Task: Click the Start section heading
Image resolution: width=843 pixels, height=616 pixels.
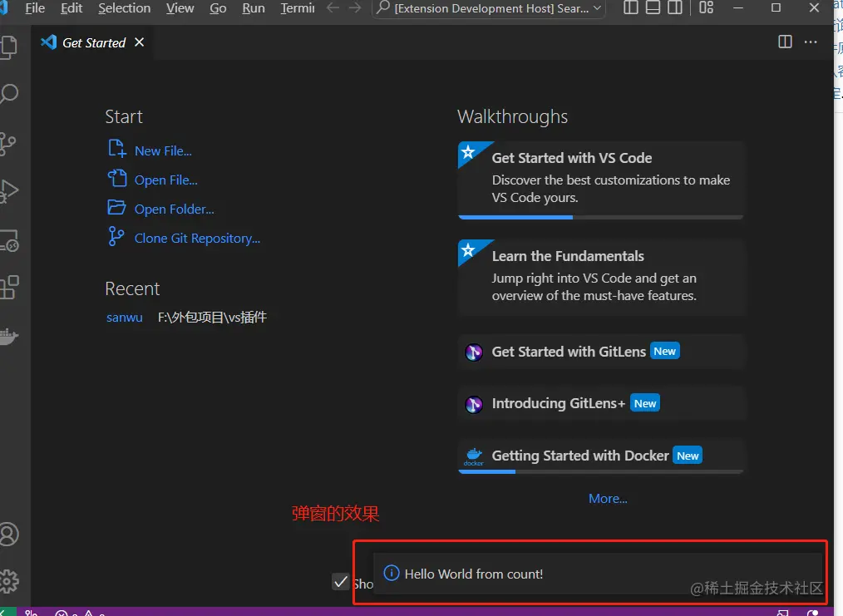Action: [124, 116]
